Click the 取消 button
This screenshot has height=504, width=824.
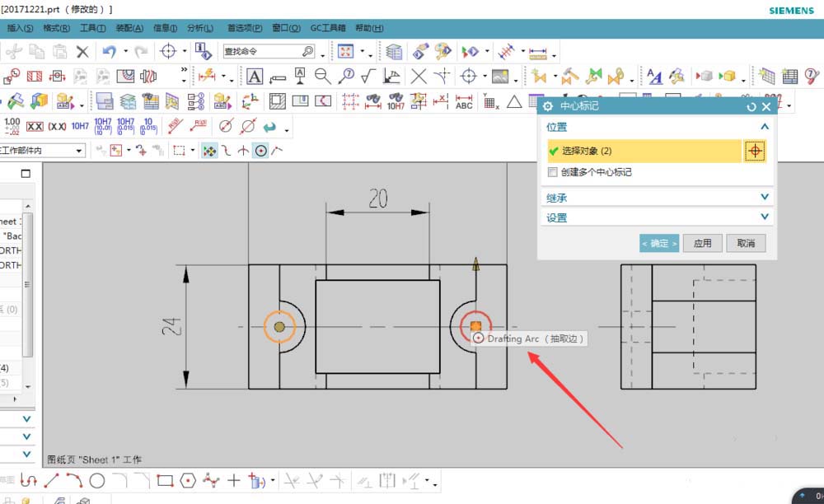coord(746,243)
